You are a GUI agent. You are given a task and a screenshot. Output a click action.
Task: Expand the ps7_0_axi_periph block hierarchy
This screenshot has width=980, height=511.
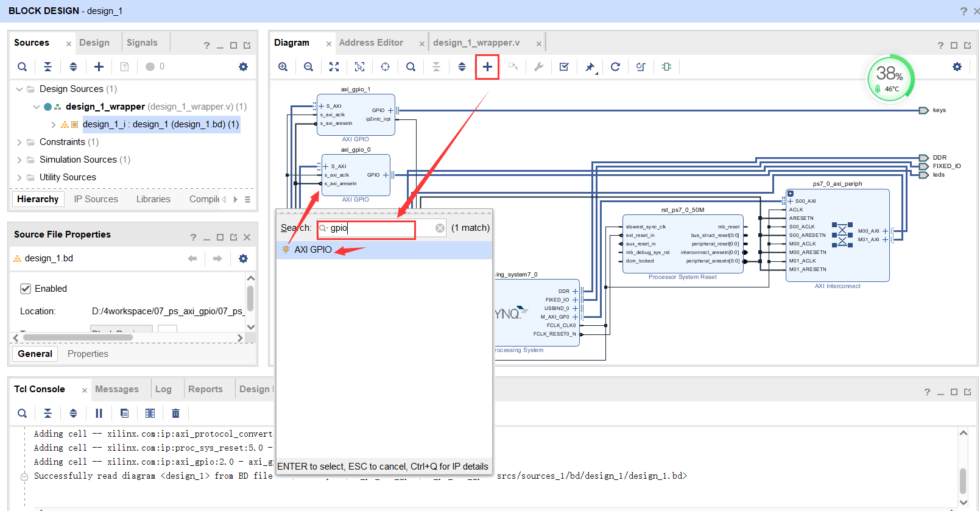click(791, 194)
